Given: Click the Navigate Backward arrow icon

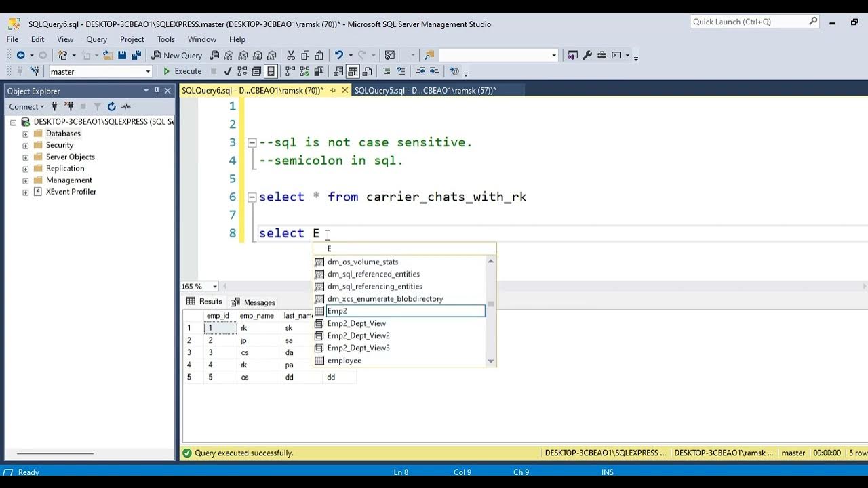Looking at the screenshot, I should pyautogui.click(x=20, y=55).
